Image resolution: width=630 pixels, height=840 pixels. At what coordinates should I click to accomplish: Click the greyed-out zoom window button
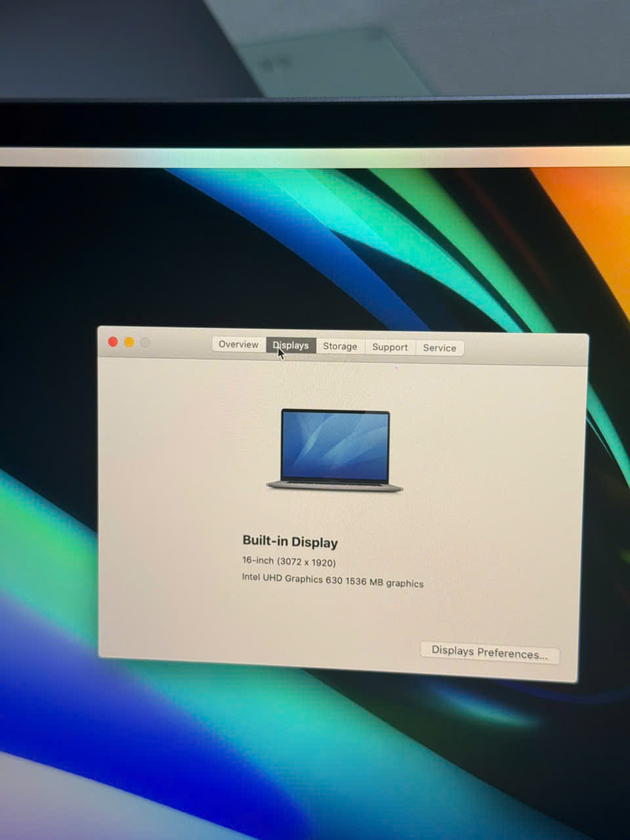pyautogui.click(x=145, y=343)
